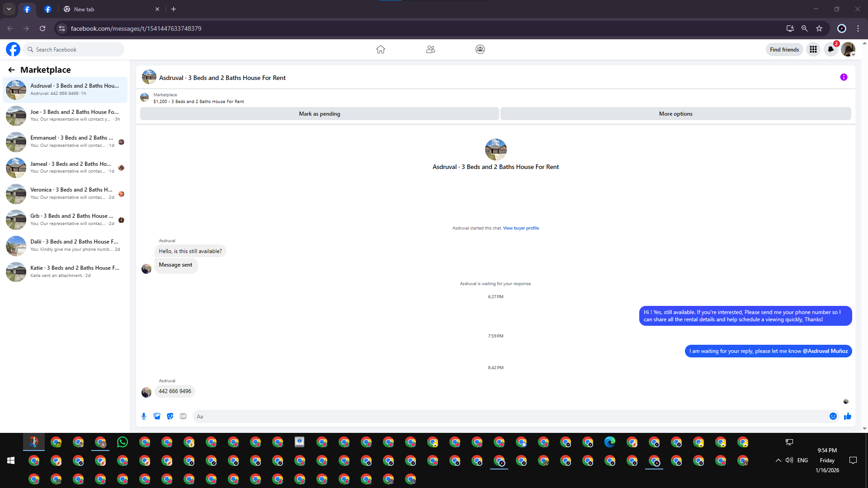Screen dimensions: 868x488
Task: Open account profile menu dropdown
Action: tap(848, 49)
